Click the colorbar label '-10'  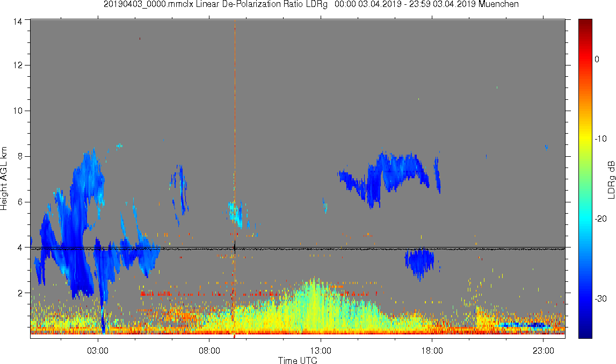click(600, 139)
